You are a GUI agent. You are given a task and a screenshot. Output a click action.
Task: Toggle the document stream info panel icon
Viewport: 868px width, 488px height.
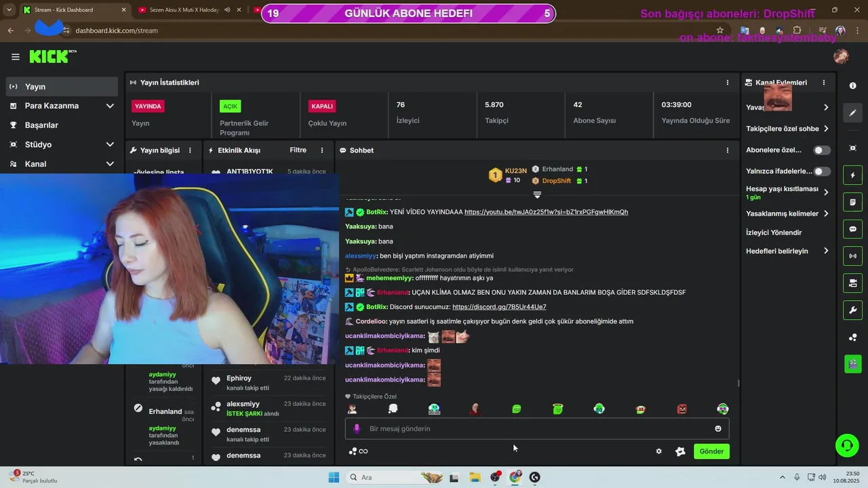tap(852, 203)
